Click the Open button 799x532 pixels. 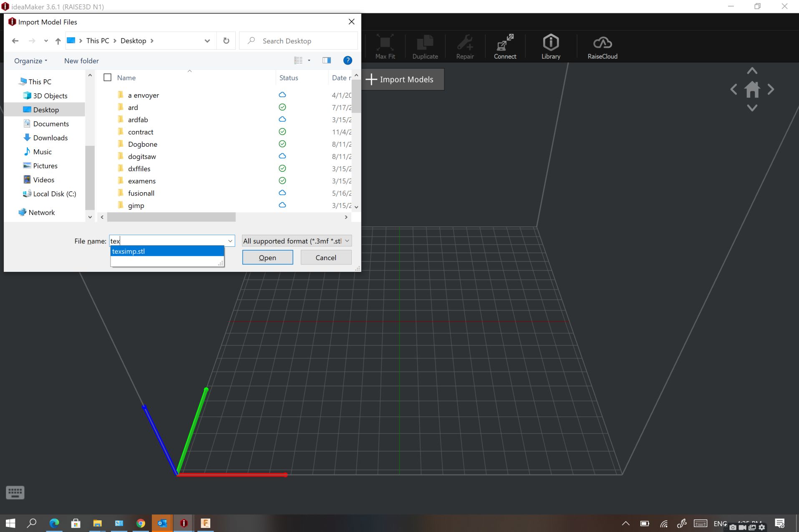pyautogui.click(x=267, y=258)
